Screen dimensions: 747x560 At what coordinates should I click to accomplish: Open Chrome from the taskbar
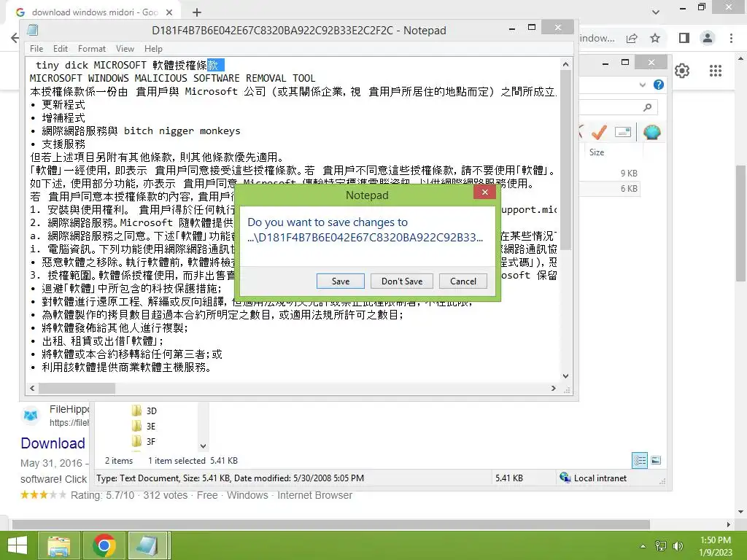click(104, 545)
